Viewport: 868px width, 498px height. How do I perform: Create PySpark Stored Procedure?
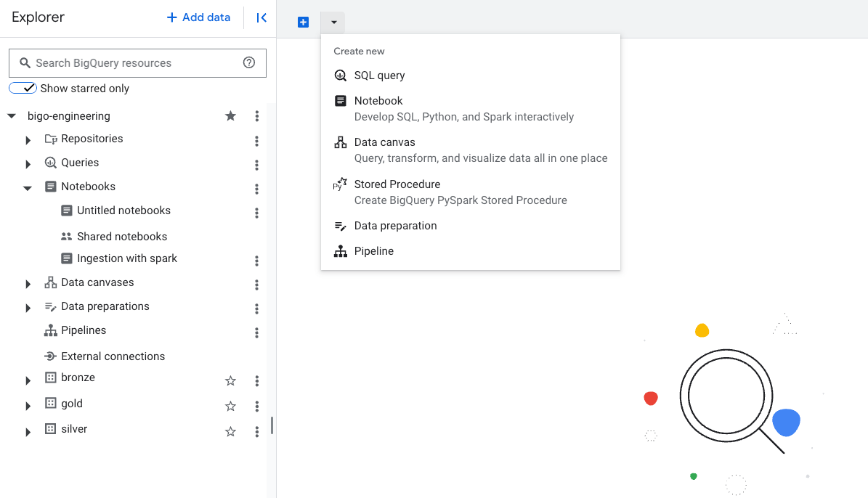pos(471,192)
